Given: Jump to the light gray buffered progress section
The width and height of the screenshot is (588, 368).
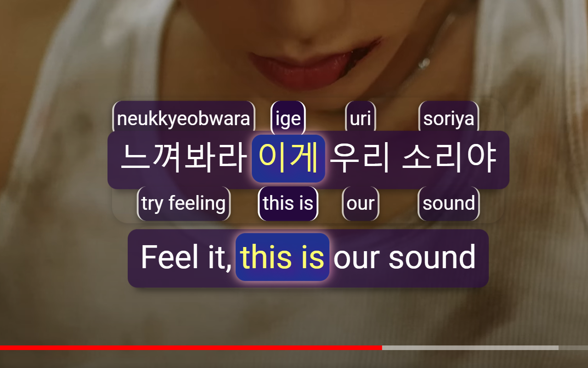Looking at the screenshot, I should click(470, 348).
